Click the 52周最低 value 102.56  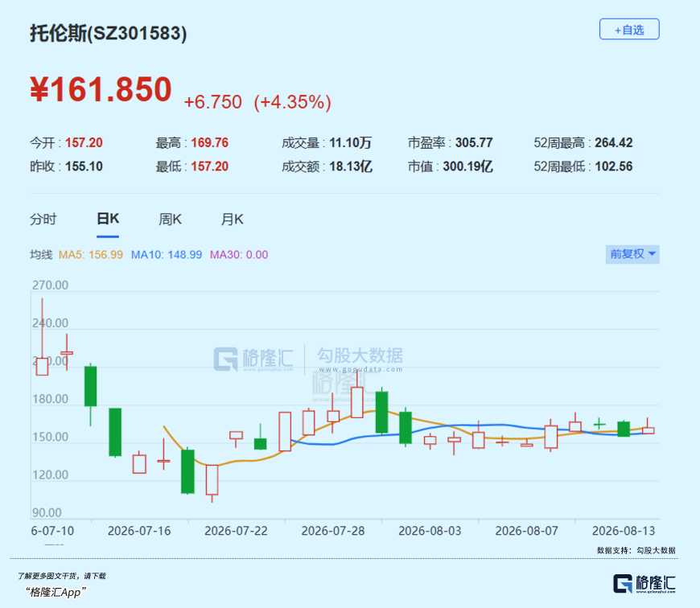[x=614, y=166]
